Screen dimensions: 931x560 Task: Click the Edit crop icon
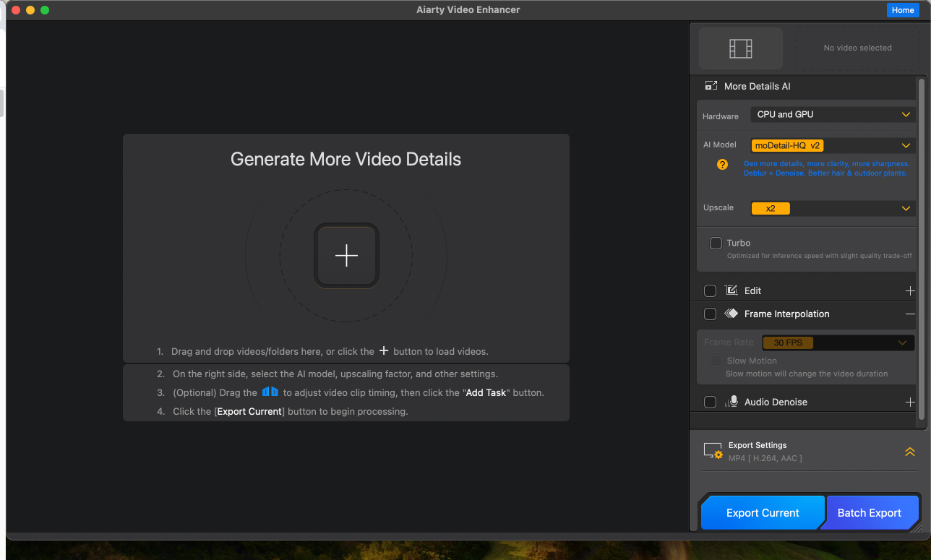731,290
